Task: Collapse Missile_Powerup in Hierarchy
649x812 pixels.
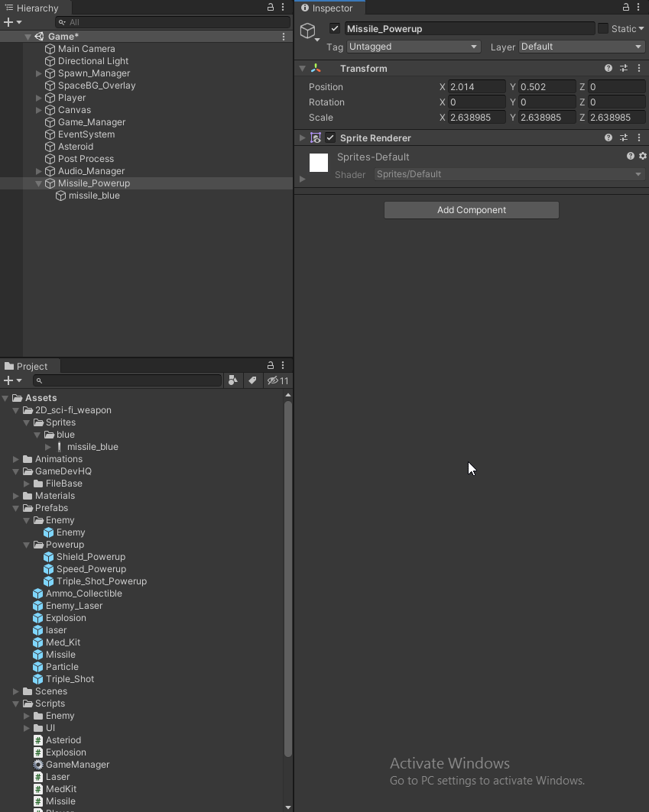Action: point(38,183)
